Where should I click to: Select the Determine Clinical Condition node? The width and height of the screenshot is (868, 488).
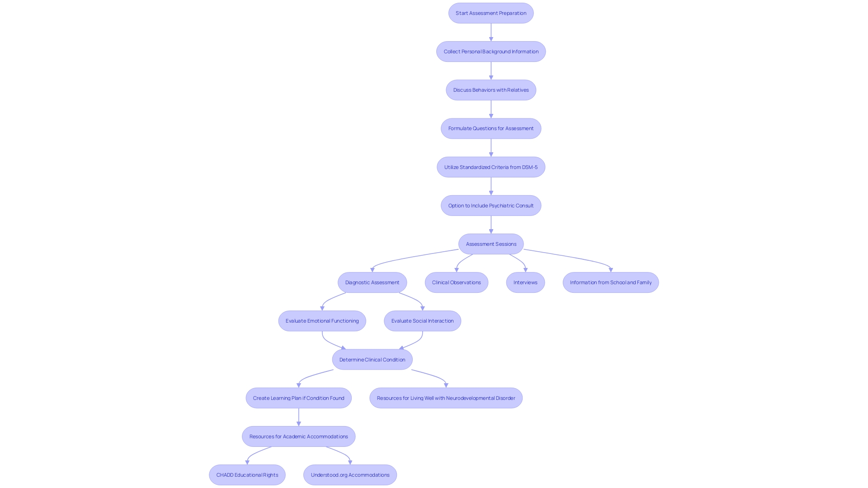click(372, 359)
